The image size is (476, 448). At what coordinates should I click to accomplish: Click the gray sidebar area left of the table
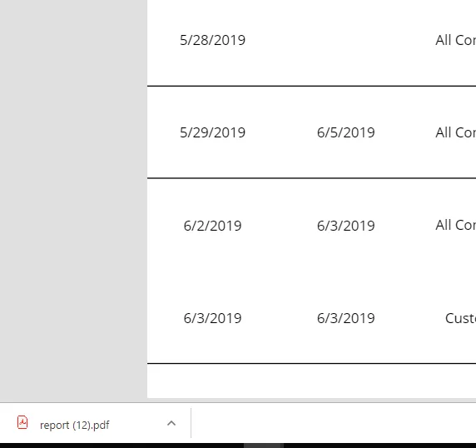(x=73, y=199)
